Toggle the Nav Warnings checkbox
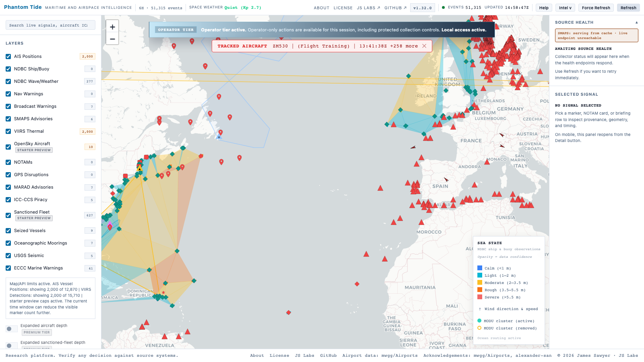The width and height of the screenshot is (644, 362). [8, 94]
